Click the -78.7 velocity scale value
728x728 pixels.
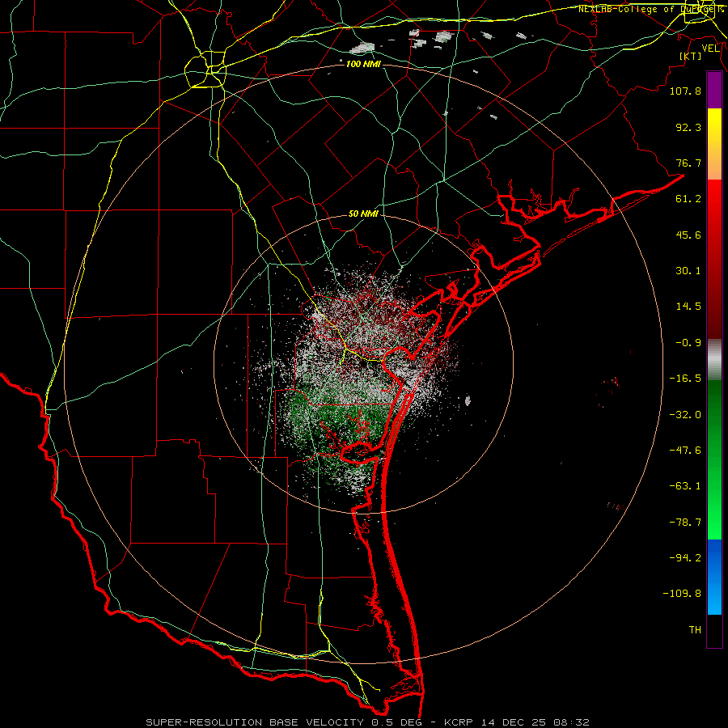click(685, 523)
